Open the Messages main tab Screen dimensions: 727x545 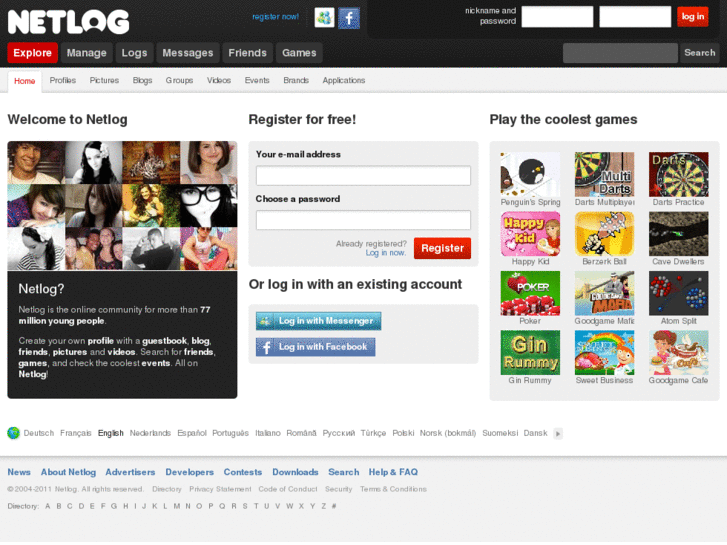click(x=188, y=53)
